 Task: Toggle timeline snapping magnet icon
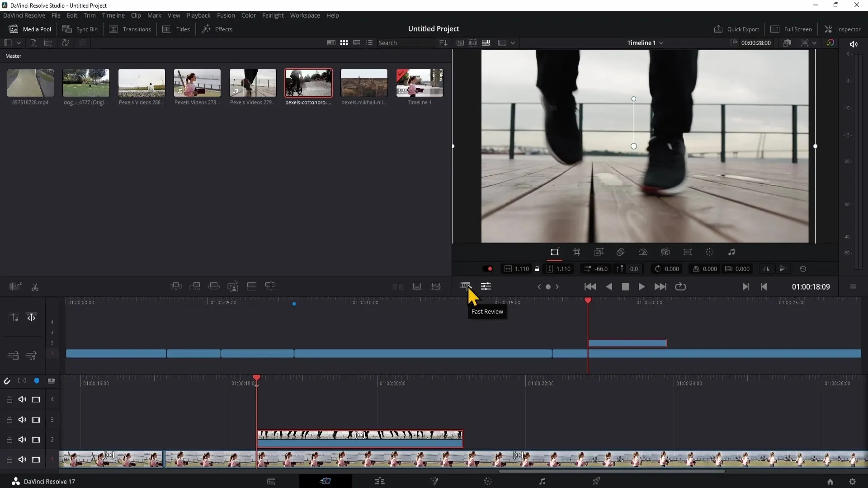(7, 381)
